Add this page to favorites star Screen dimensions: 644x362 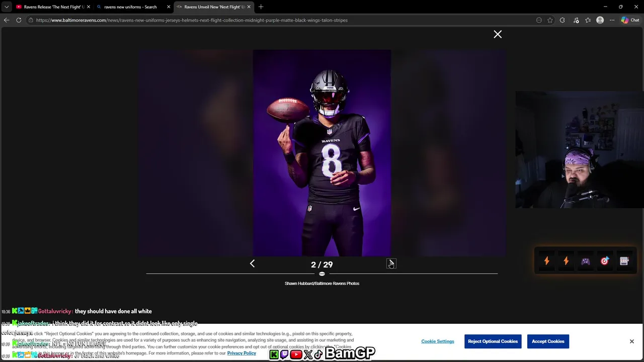coord(550,20)
